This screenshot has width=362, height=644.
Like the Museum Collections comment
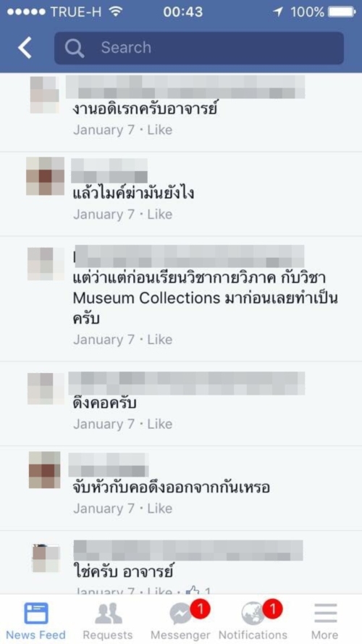click(160, 340)
